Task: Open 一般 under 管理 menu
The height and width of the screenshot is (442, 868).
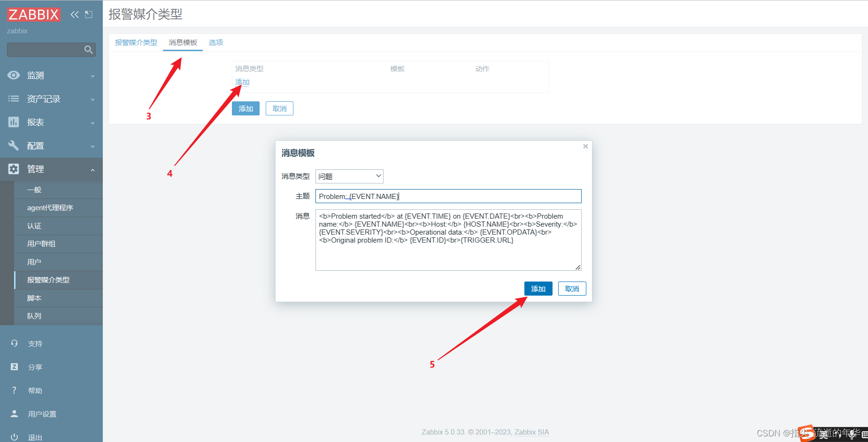Action: [x=58, y=190]
